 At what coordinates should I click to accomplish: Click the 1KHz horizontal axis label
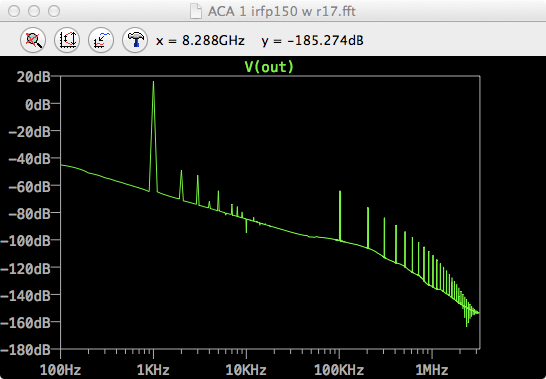[153, 370]
